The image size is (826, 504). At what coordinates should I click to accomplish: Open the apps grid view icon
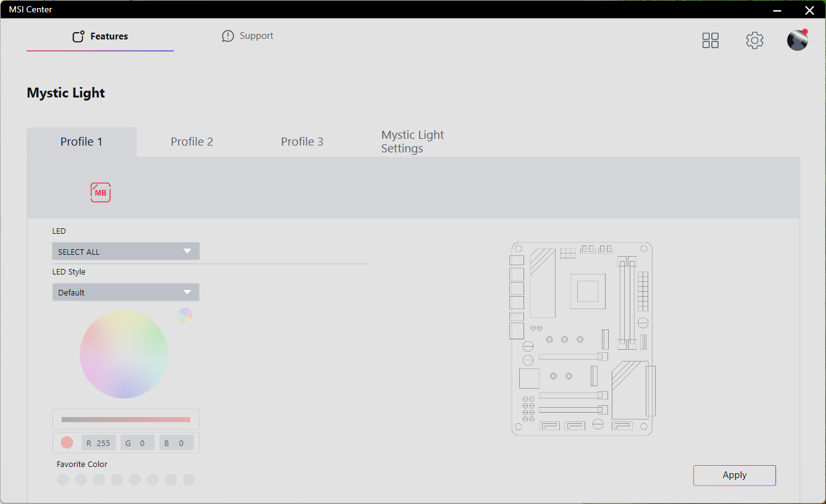[x=711, y=41]
